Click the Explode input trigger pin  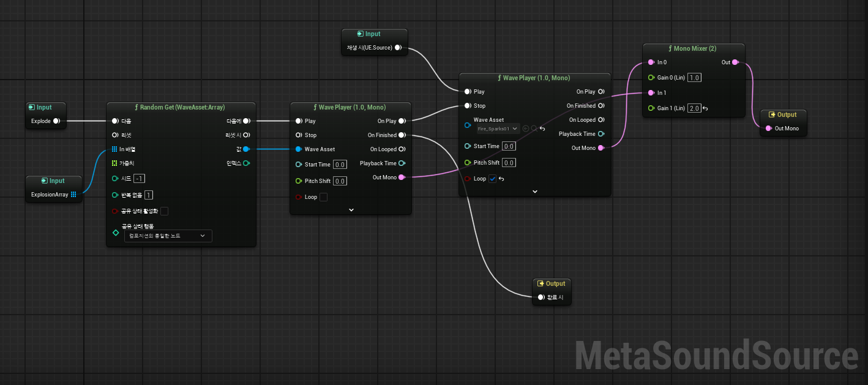[x=56, y=121]
